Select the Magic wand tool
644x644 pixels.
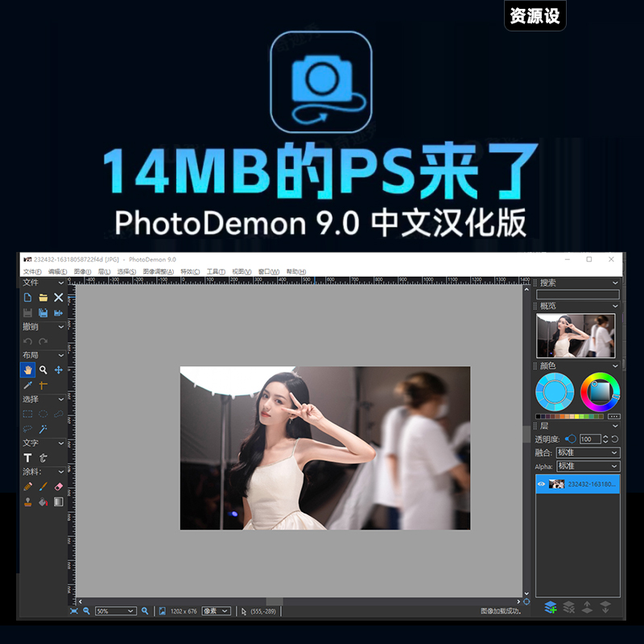43,429
